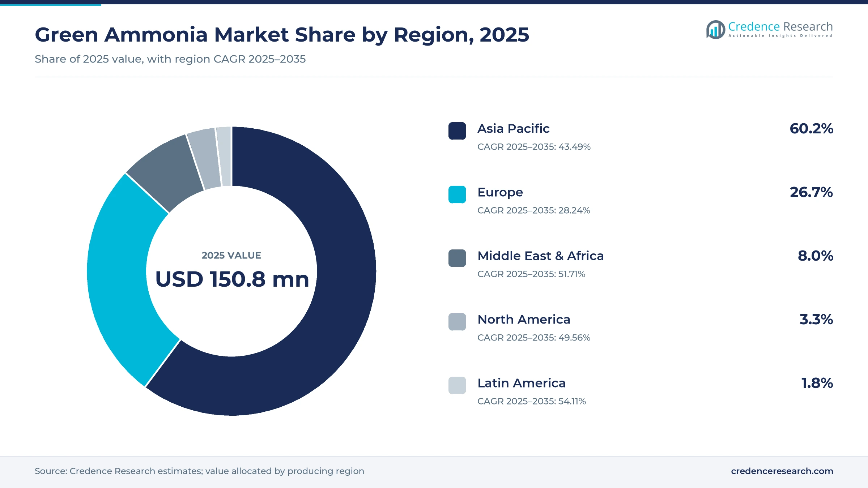
Task: Click the Asia Pacific navy legend swatch
Action: tap(457, 131)
